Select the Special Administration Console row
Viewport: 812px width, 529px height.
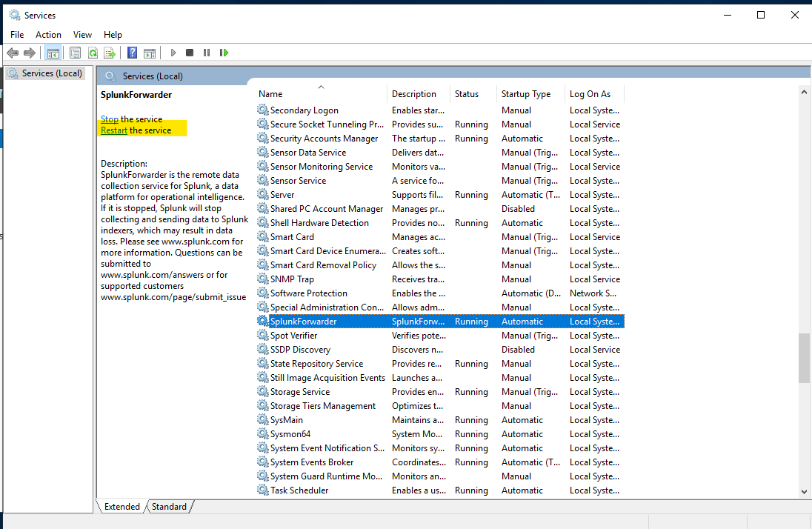pyautogui.click(x=440, y=307)
